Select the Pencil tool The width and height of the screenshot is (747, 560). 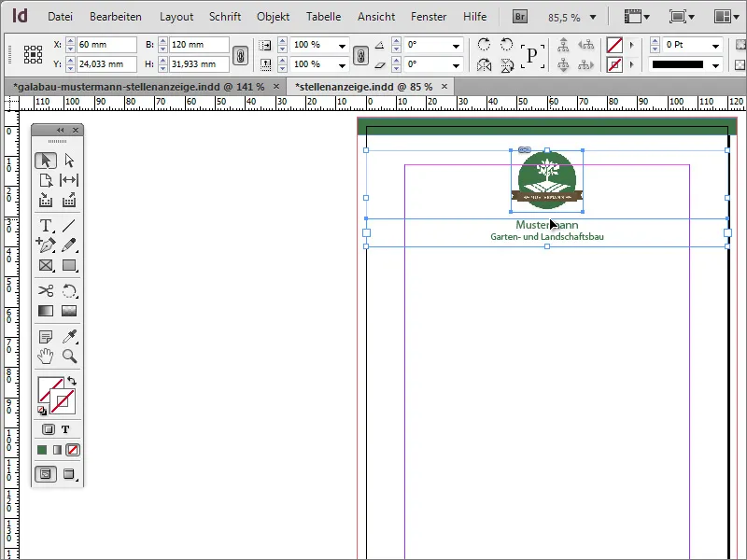tap(69, 245)
